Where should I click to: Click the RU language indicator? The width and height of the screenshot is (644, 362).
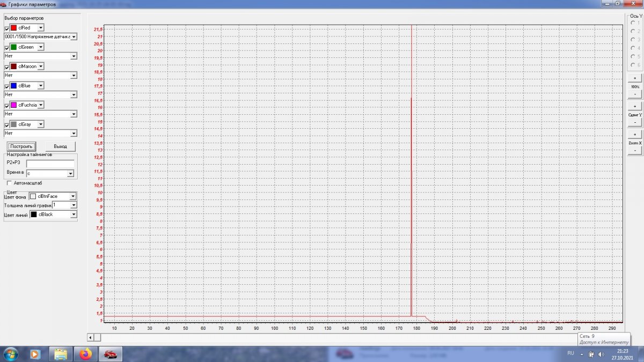pyautogui.click(x=570, y=353)
